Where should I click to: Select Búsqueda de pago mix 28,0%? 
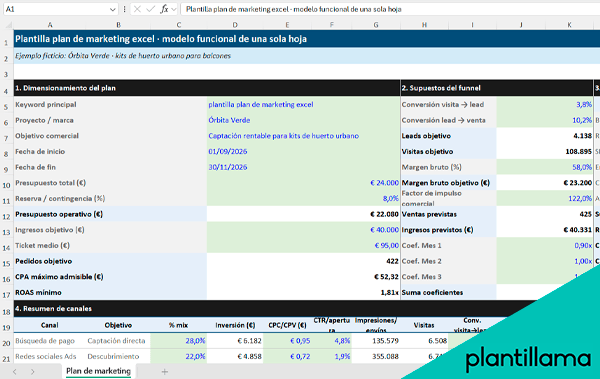[178, 341]
